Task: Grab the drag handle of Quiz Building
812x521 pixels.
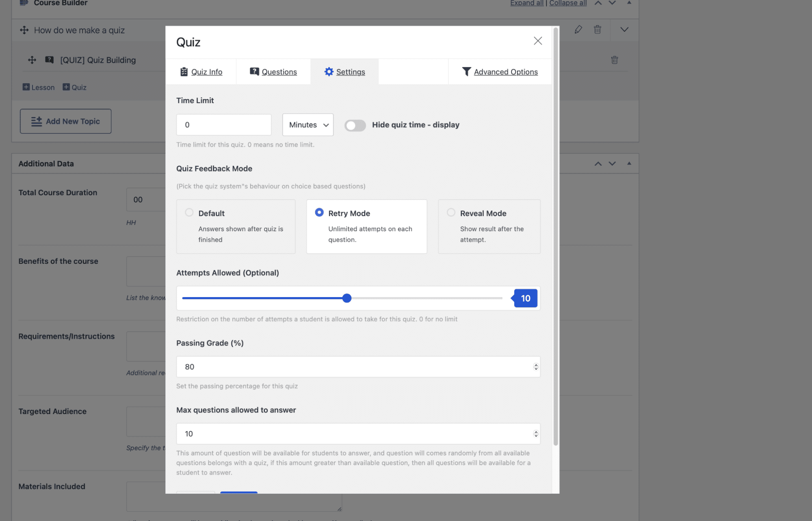Action: coord(32,60)
